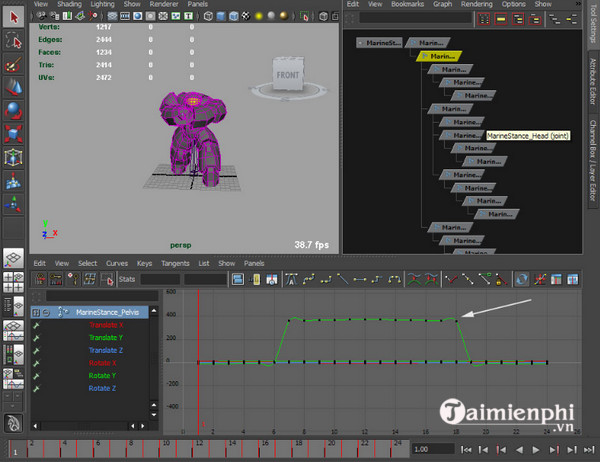Activate the Universal Manipulator tool
Image resolution: width=600 pixels, height=462 pixels.
13,157
